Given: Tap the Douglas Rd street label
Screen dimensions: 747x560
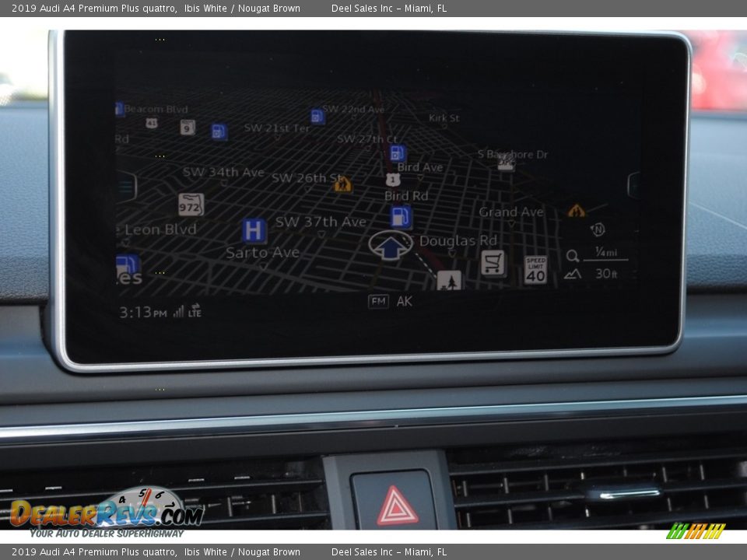Looking at the screenshot, I should pos(458,241).
